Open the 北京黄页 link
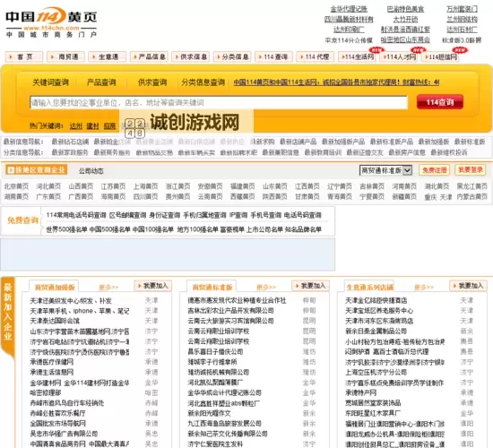 point(16,186)
